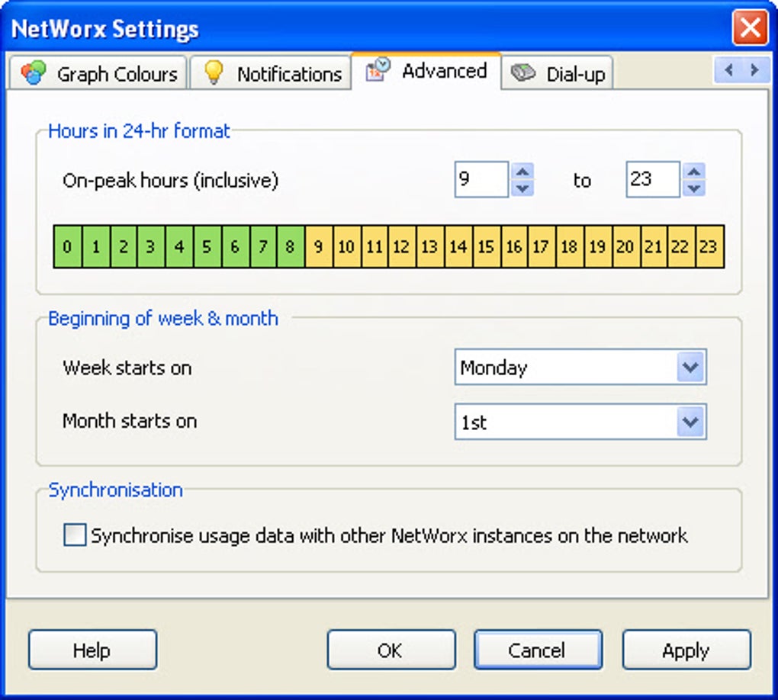The width and height of the screenshot is (778, 700).
Task: Click the 'Hours in 24-hr format' heading
Action: pyautogui.click(x=139, y=131)
